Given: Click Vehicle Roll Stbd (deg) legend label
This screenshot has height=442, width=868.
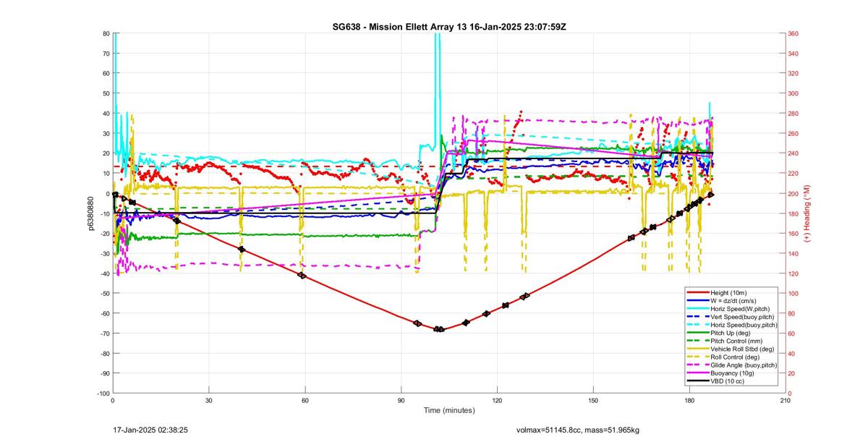Looking at the screenshot, I should [743, 349].
